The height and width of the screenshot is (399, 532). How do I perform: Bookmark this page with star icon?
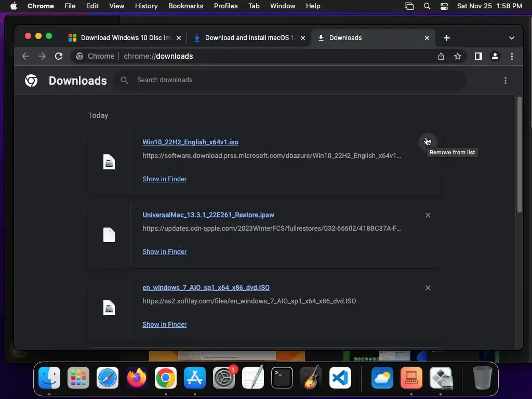pyautogui.click(x=457, y=56)
